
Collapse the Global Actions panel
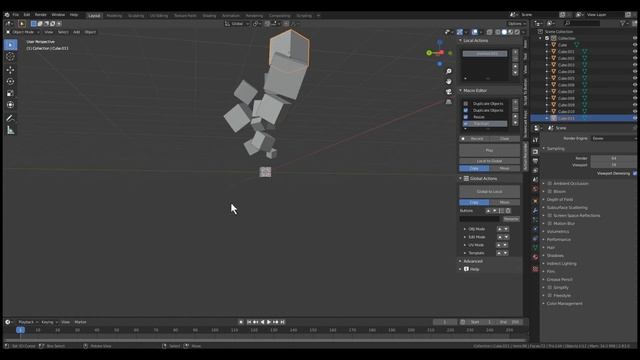(460, 178)
